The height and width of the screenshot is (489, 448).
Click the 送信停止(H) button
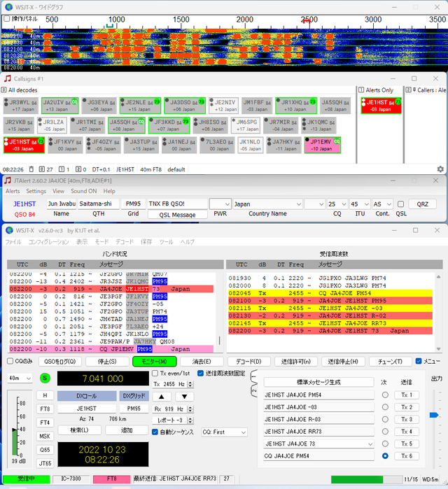tap(343, 361)
